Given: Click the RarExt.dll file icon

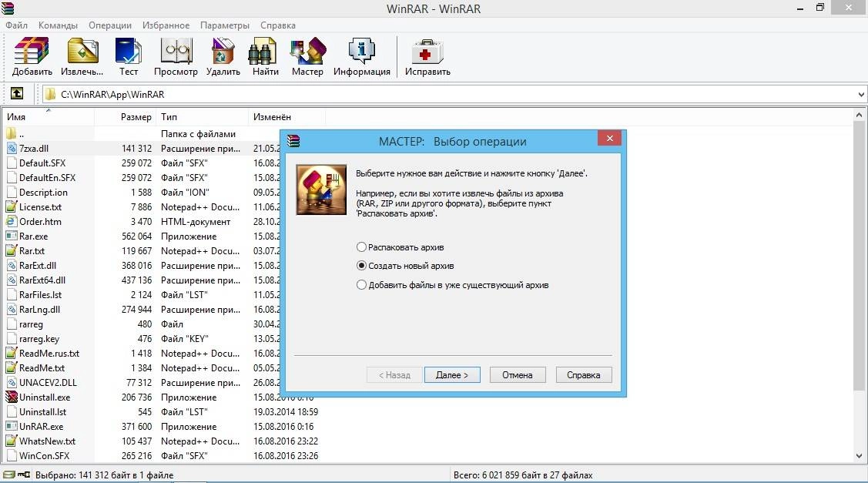Looking at the screenshot, I should [12, 265].
